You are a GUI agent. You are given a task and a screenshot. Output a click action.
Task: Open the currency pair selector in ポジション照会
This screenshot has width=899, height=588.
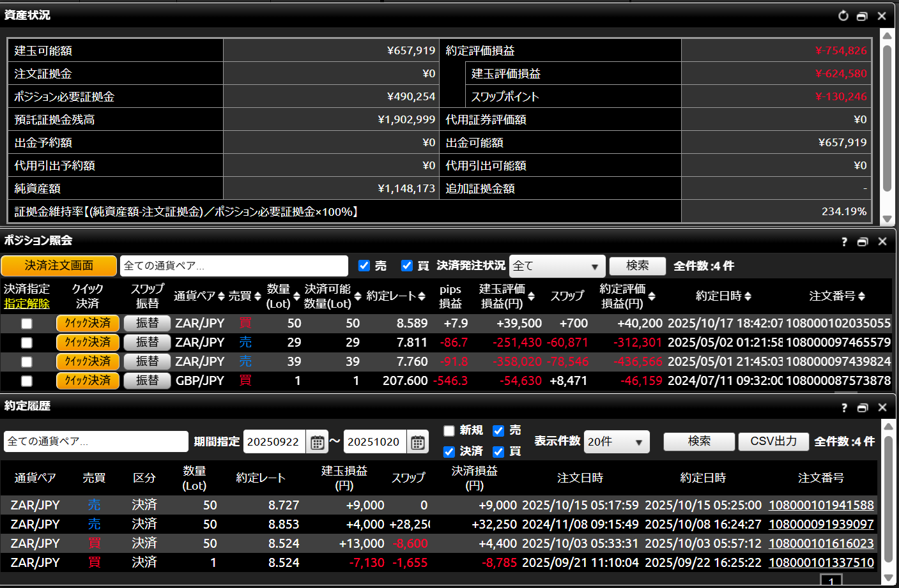click(x=233, y=266)
